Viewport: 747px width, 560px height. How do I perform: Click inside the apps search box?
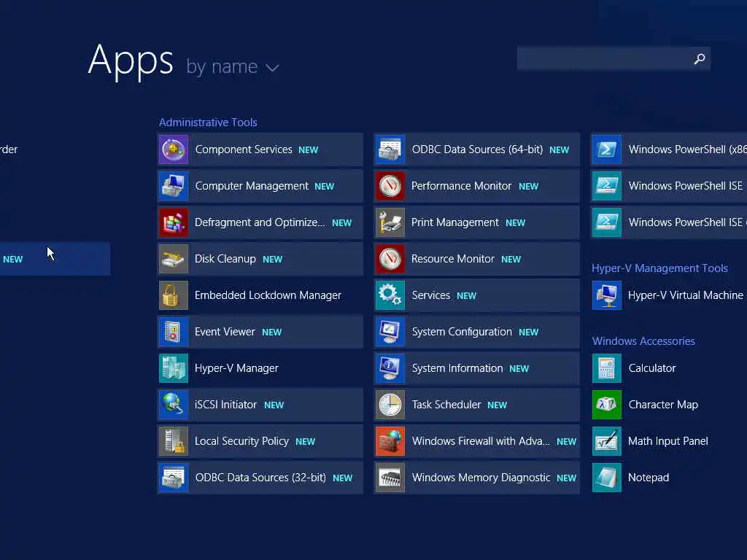pos(614,58)
